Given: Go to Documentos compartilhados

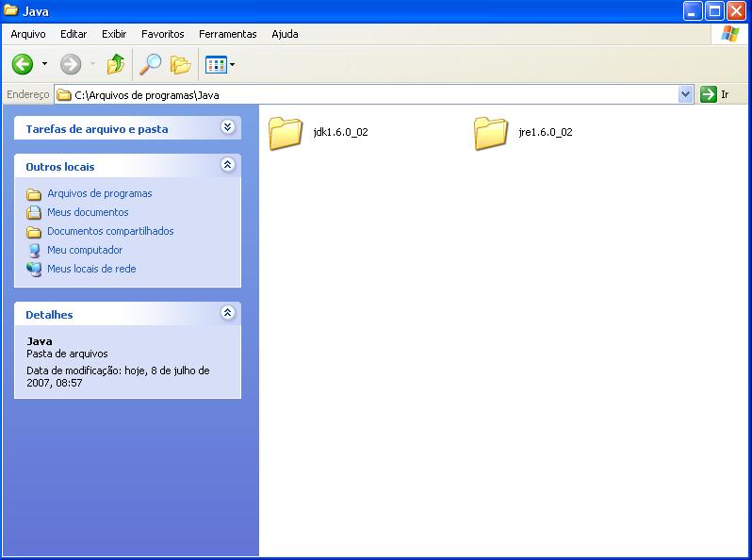Looking at the screenshot, I should coord(110,231).
